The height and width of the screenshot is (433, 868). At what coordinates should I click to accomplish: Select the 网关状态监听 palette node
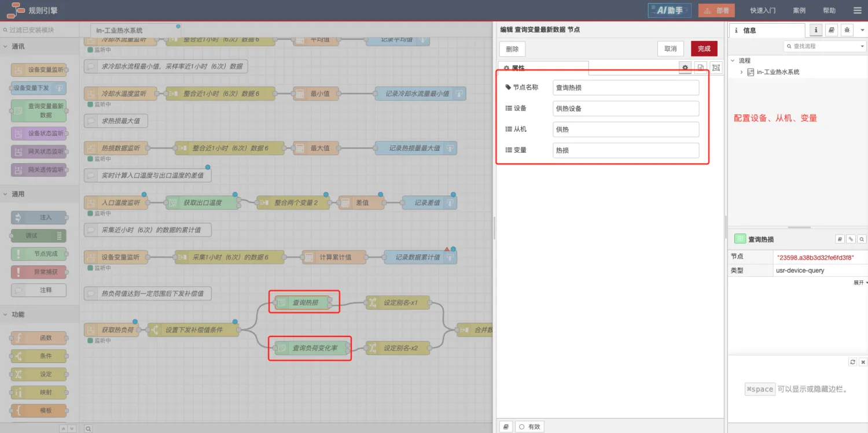point(39,152)
